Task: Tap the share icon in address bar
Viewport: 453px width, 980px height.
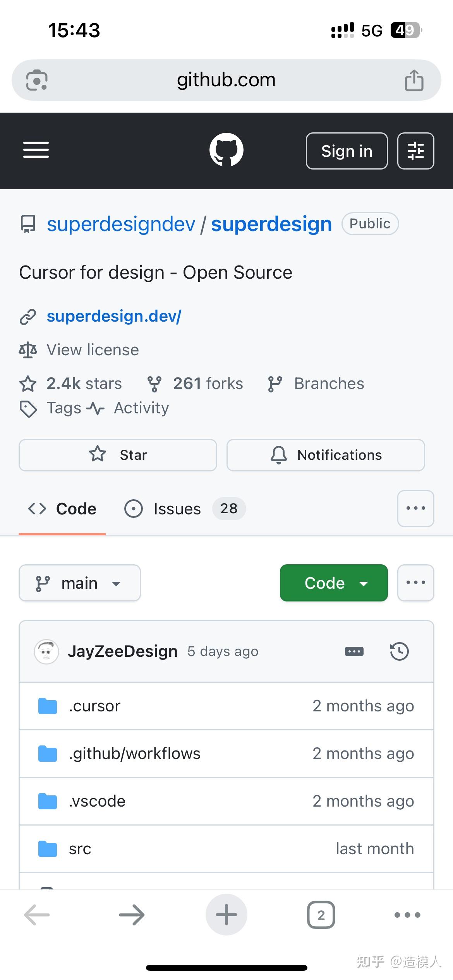Action: point(414,81)
